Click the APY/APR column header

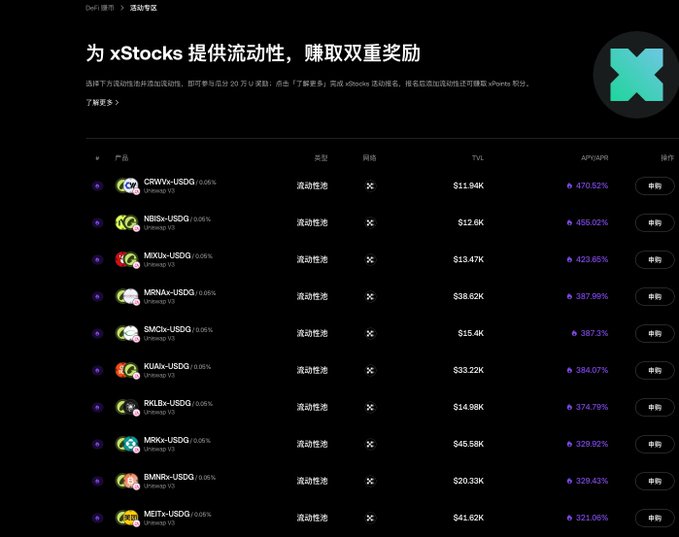pos(594,158)
